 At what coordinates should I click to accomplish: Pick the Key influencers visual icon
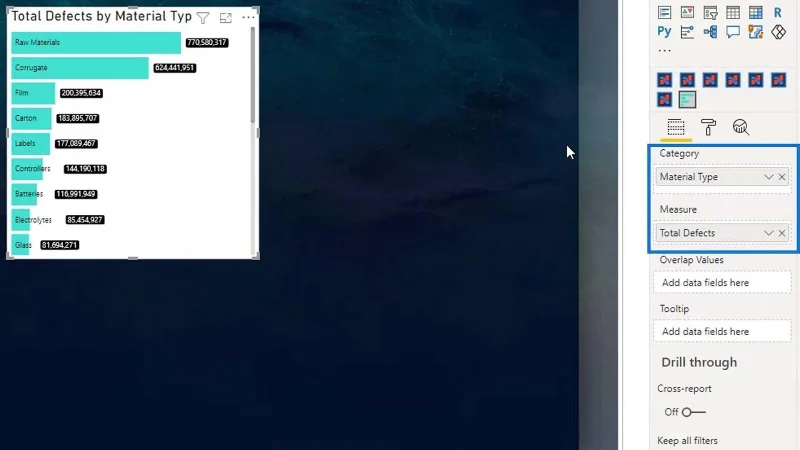687,32
